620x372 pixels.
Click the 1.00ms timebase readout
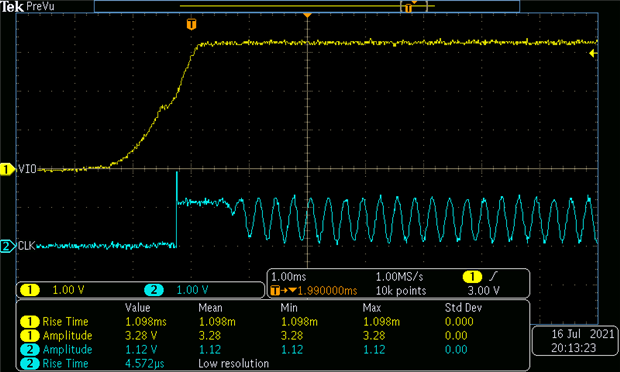(x=289, y=277)
